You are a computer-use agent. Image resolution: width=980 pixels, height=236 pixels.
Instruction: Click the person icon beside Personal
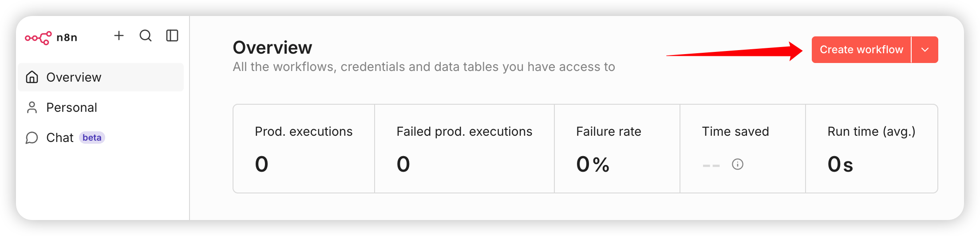(x=32, y=107)
